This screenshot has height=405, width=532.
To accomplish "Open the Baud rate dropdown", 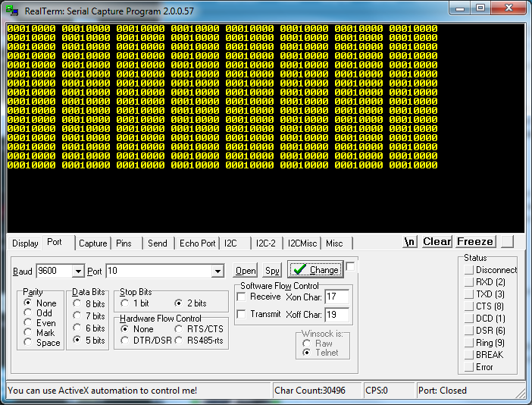I will click(x=78, y=272).
